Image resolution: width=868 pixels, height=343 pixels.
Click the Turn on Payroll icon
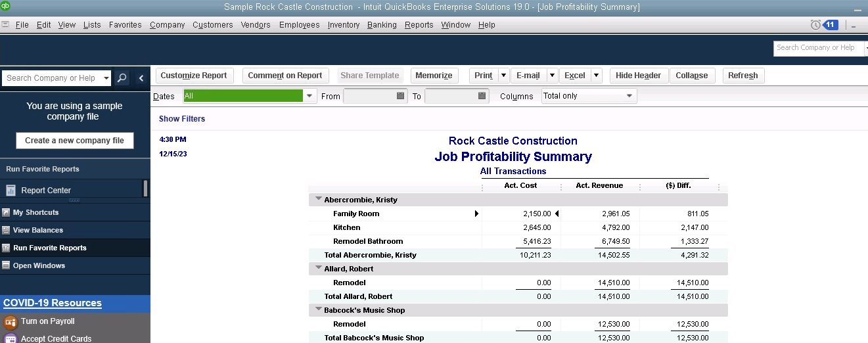(10, 322)
